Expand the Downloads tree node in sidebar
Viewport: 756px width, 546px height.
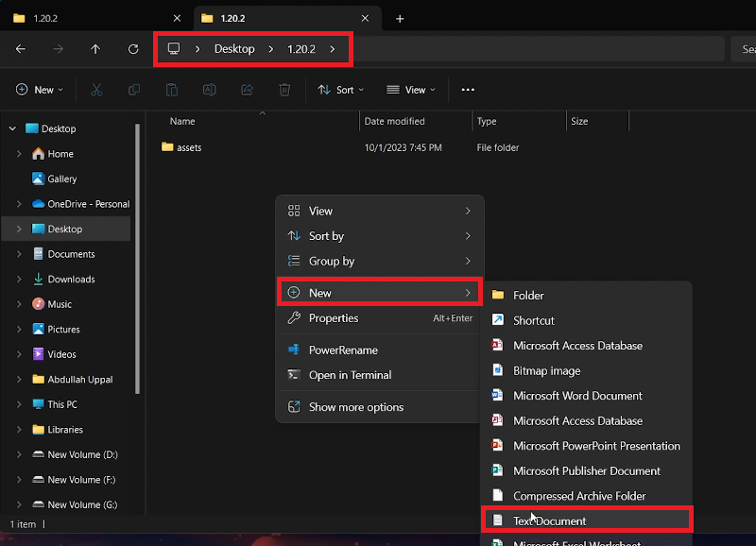click(x=19, y=280)
